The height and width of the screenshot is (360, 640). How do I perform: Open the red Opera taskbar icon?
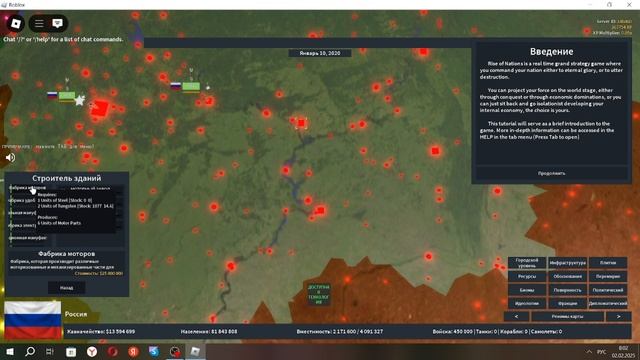(x=113, y=351)
